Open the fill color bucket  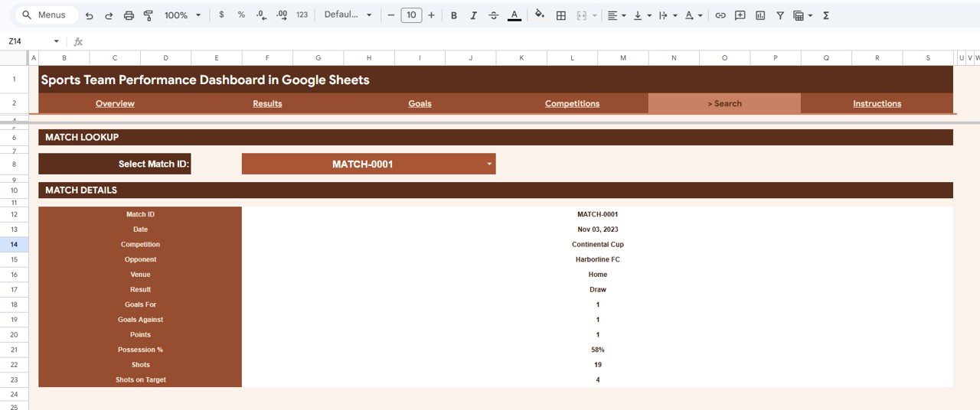(540, 15)
